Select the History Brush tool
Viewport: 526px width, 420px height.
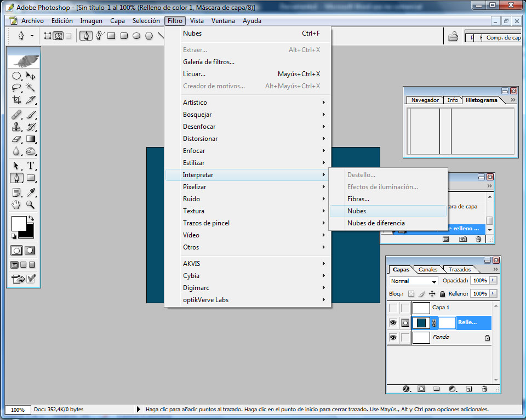tap(31, 127)
